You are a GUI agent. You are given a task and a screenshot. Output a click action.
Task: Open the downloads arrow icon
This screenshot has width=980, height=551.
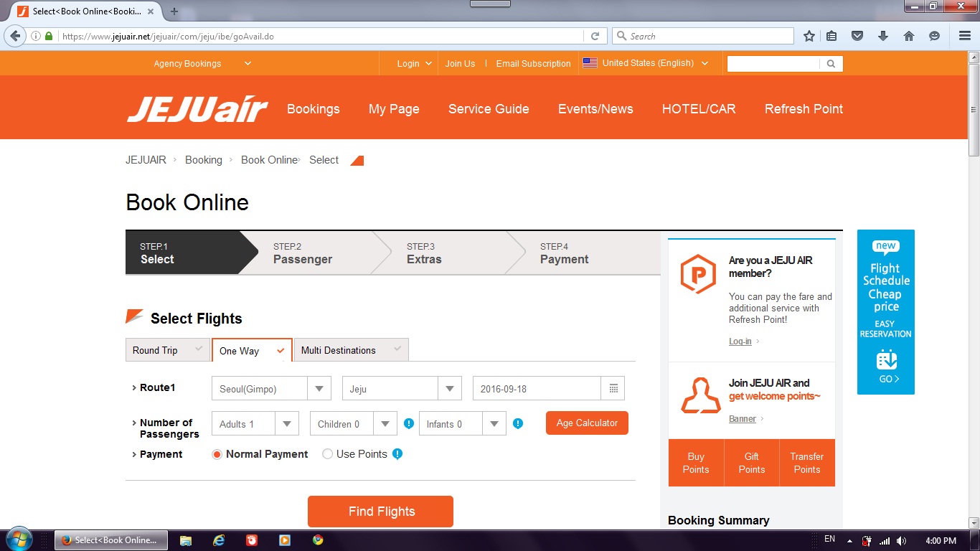coord(883,36)
